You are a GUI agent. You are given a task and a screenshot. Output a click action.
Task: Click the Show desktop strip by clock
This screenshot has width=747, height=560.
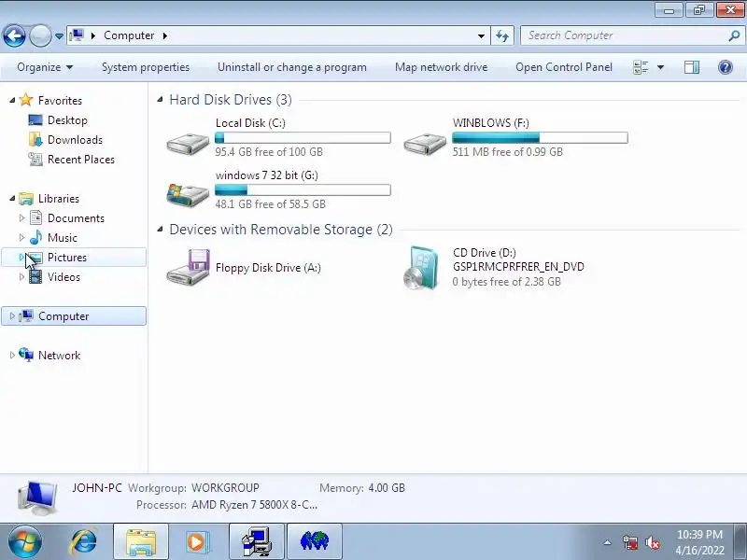pyautogui.click(x=741, y=541)
